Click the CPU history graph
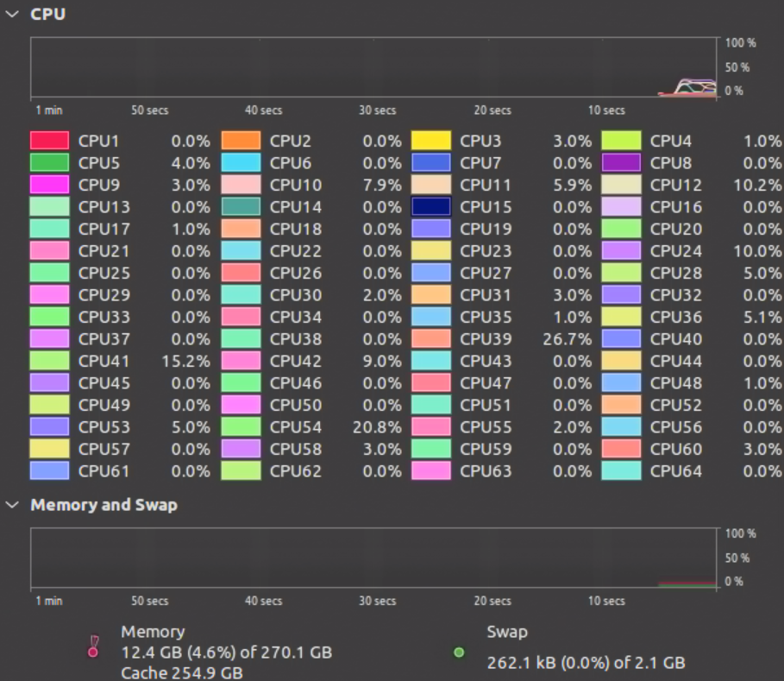The width and height of the screenshot is (784, 681). [374, 67]
